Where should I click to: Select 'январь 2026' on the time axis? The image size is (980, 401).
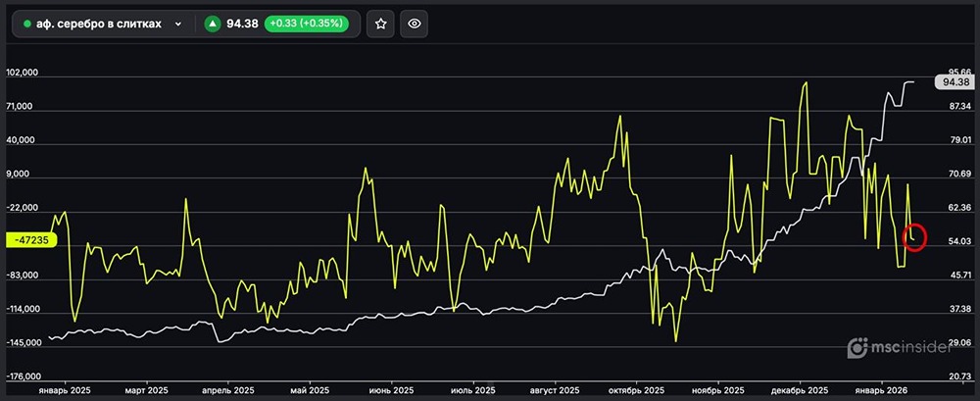point(883,389)
